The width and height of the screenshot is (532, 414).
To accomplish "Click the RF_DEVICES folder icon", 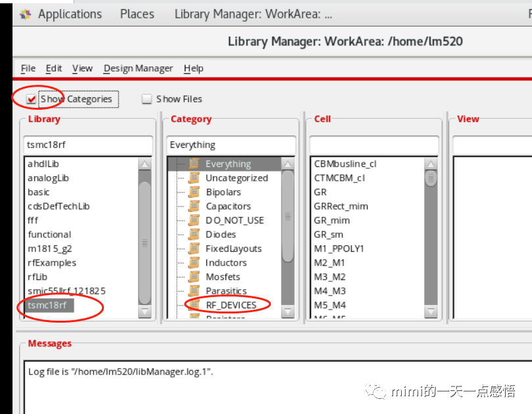I will [194, 305].
